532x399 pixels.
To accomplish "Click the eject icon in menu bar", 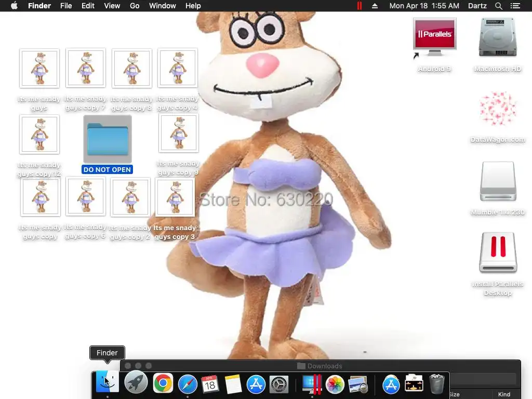I will (375, 6).
